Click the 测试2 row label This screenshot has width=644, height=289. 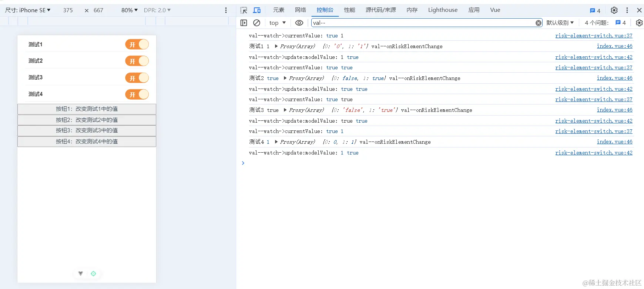click(x=36, y=61)
